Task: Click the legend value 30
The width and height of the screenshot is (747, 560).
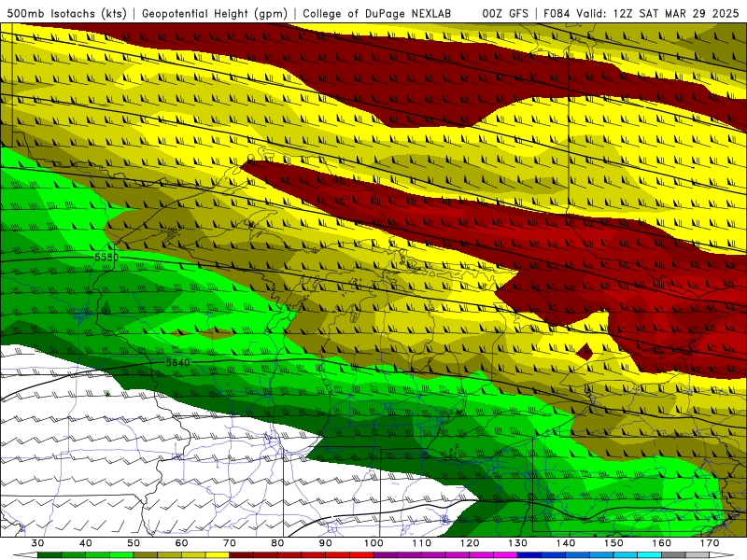Action: pos(37,543)
